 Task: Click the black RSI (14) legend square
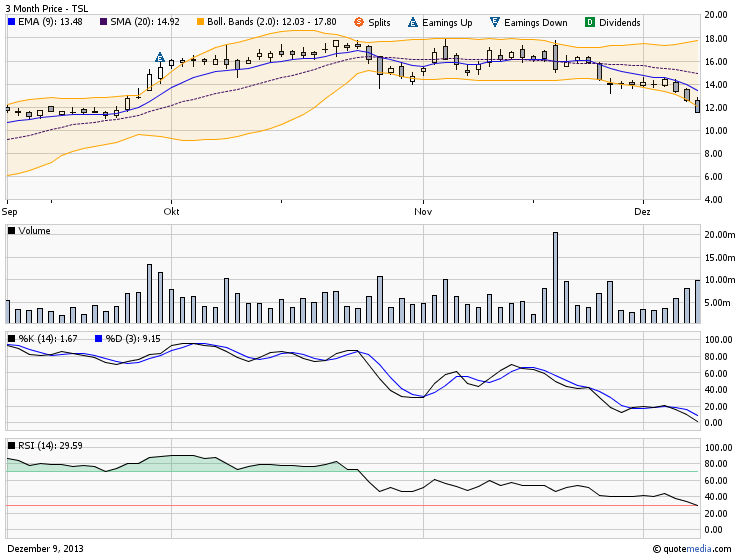11,445
